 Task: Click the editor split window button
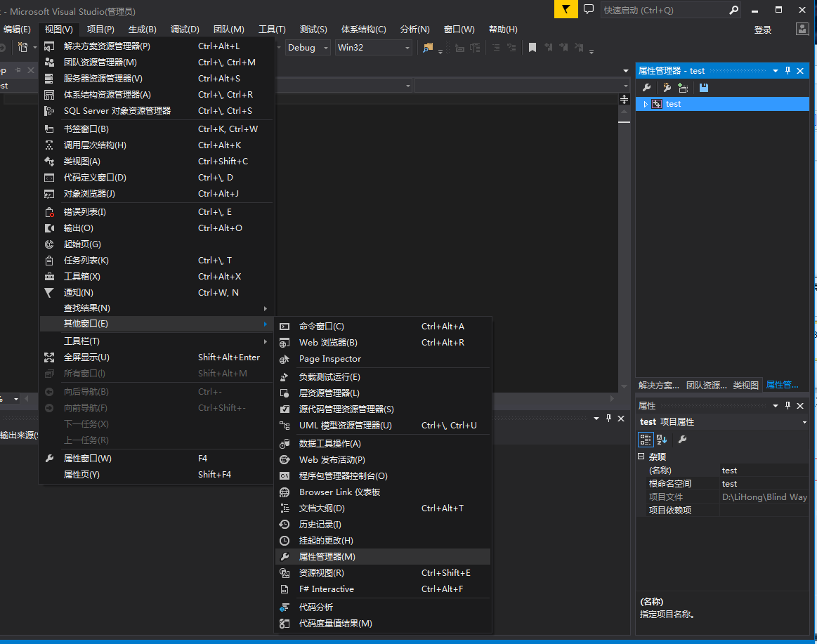pos(625,99)
